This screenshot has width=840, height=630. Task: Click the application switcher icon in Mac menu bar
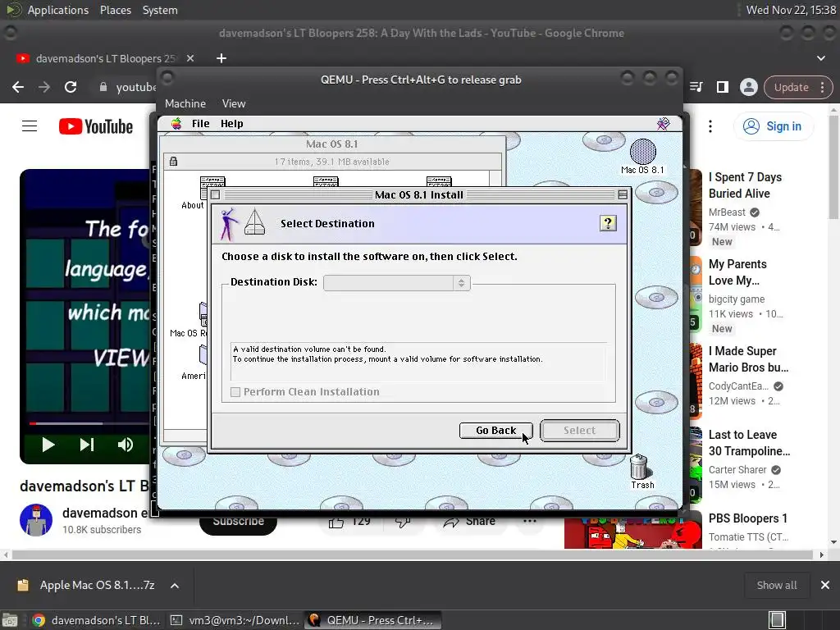pos(663,124)
